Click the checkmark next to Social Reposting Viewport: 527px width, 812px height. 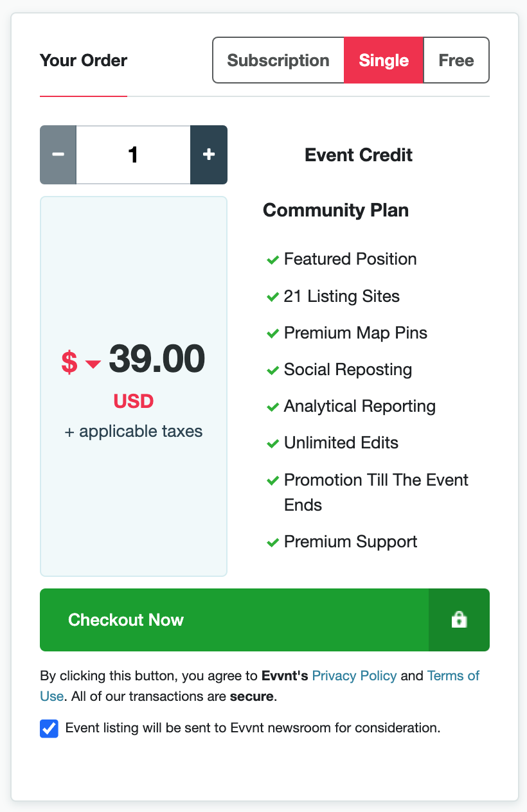[272, 370]
